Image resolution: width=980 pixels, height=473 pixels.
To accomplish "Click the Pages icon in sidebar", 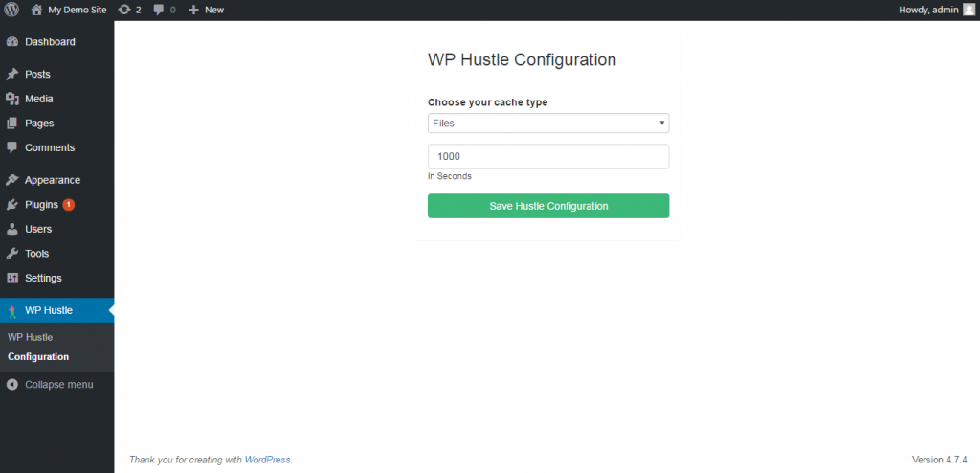I will pos(11,124).
